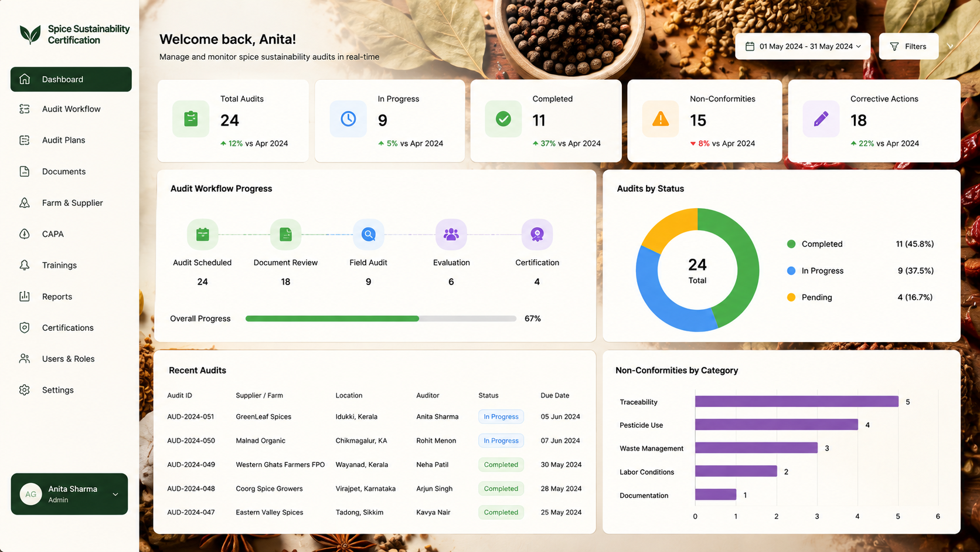The image size is (980, 552).
Task: Click the Due Date column header
Action: click(x=554, y=395)
